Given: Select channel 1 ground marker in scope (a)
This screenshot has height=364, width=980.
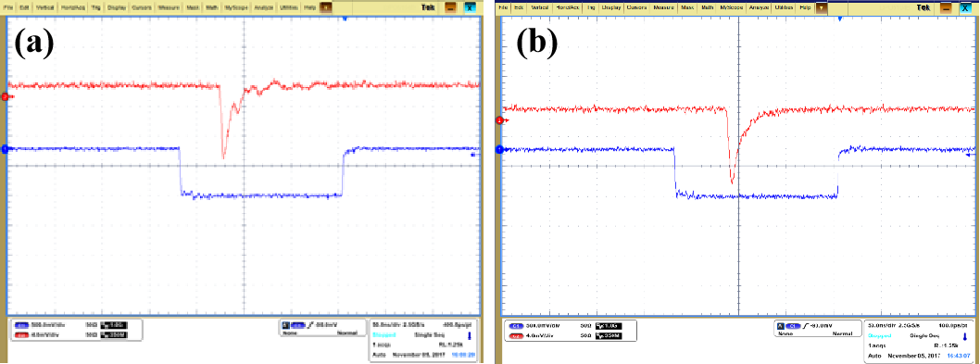Looking at the screenshot, I should tap(5, 148).
